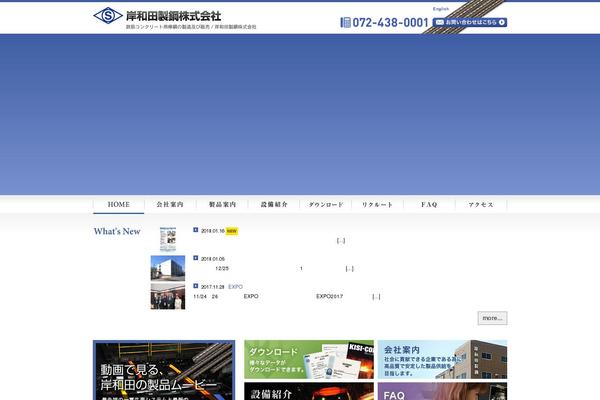
Task: Click the more... button under What's New
Action: [492, 318]
